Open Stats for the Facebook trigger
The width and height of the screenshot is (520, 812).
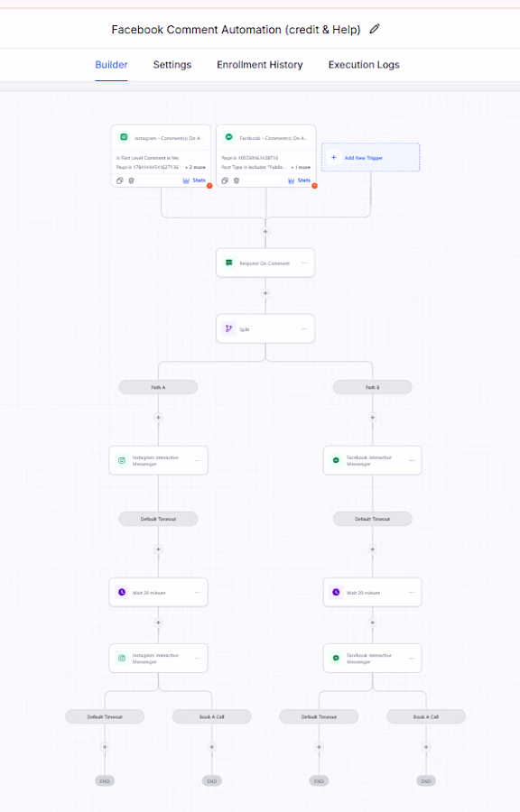pos(300,180)
